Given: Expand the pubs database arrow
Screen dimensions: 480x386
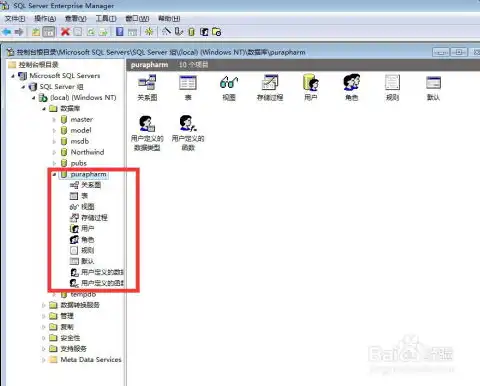Looking at the screenshot, I should point(54,163).
